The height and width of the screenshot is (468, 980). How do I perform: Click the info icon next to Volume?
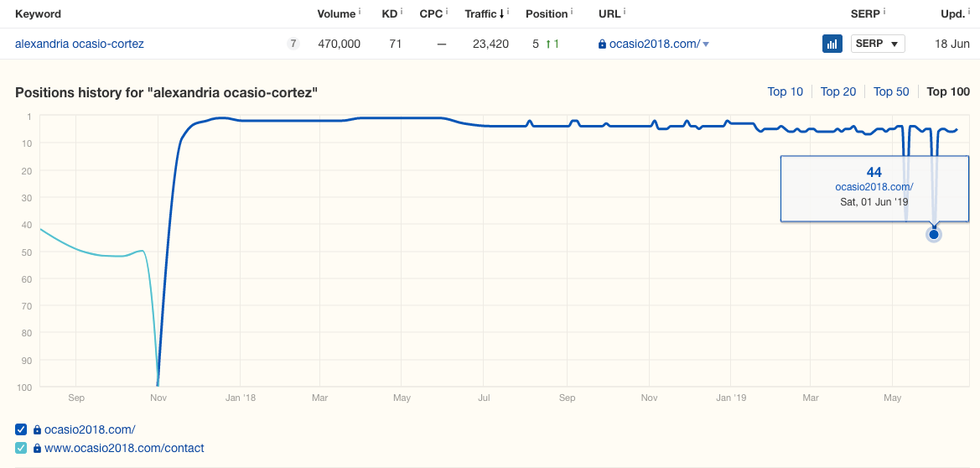tap(360, 12)
